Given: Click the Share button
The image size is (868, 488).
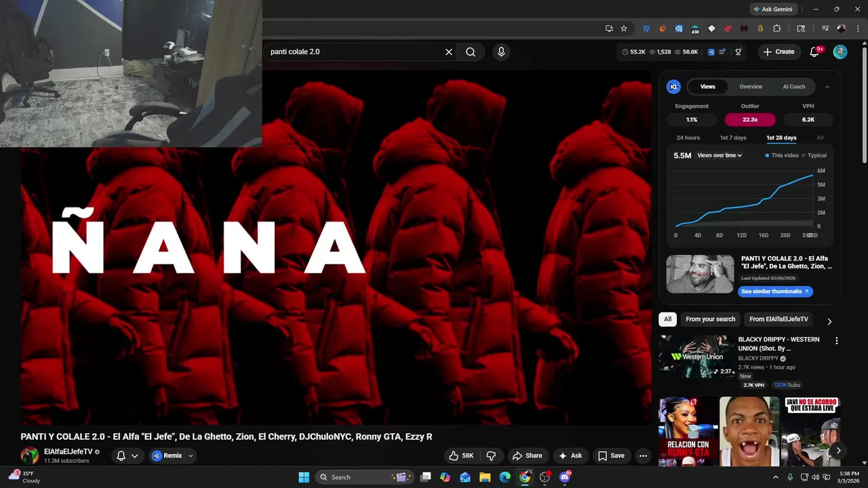Looking at the screenshot, I should point(528,455).
